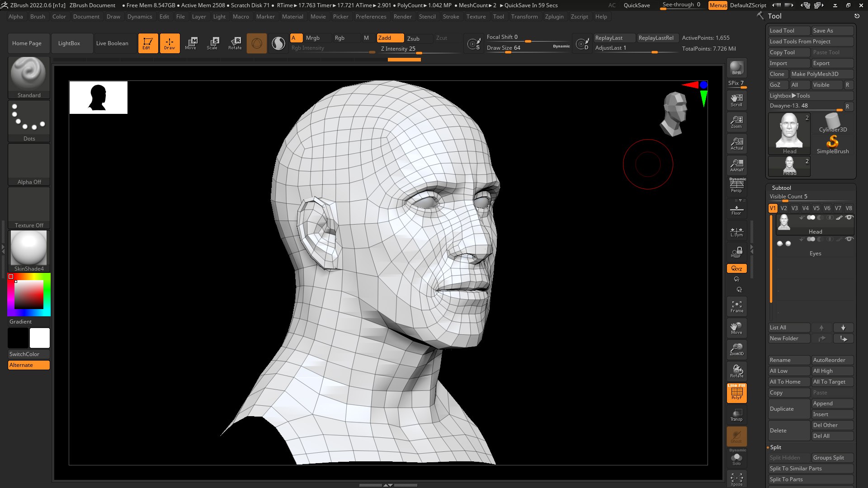Click the BPR render icon

(x=736, y=68)
